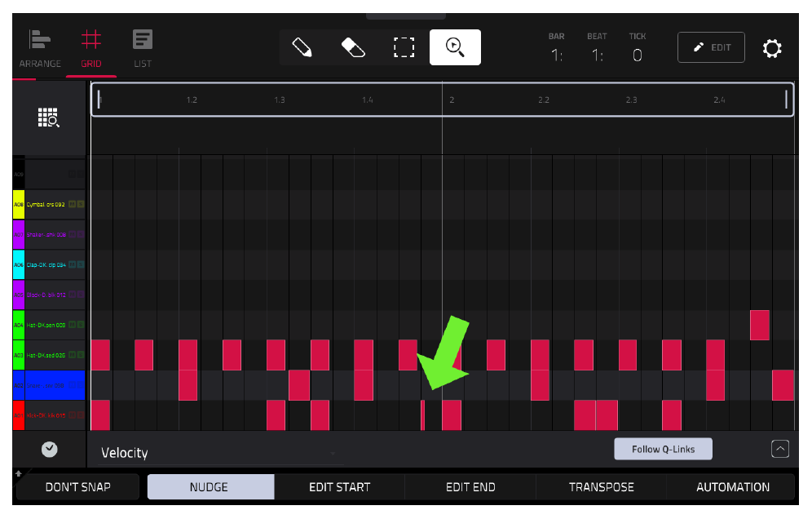The width and height of the screenshot is (812, 519).
Task: Select the Nudge mode button
Action: tap(210, 487)
